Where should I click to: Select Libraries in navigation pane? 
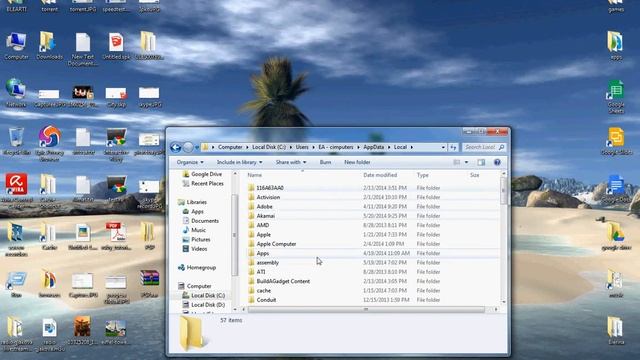click(192, 202)
